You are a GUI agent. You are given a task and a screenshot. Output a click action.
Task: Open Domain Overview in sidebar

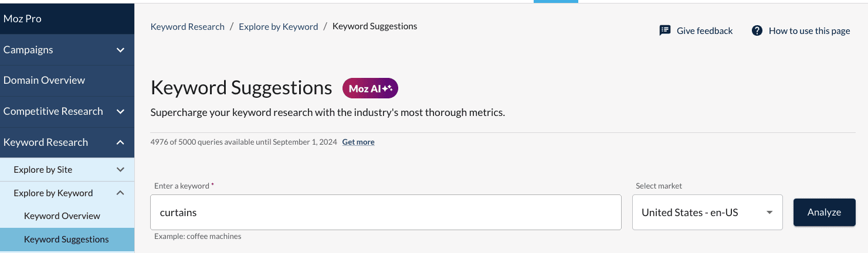click(44, 80)
